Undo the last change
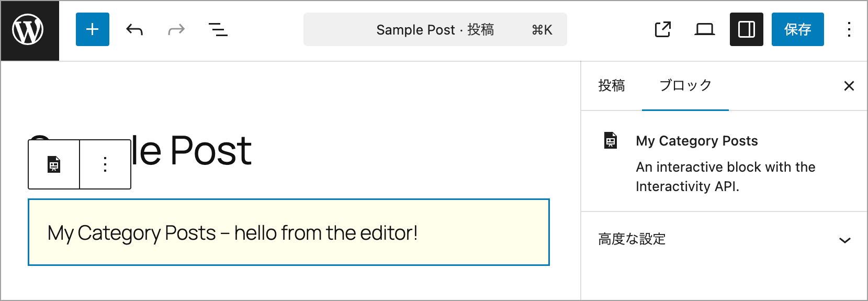 (x=134, y=29)
